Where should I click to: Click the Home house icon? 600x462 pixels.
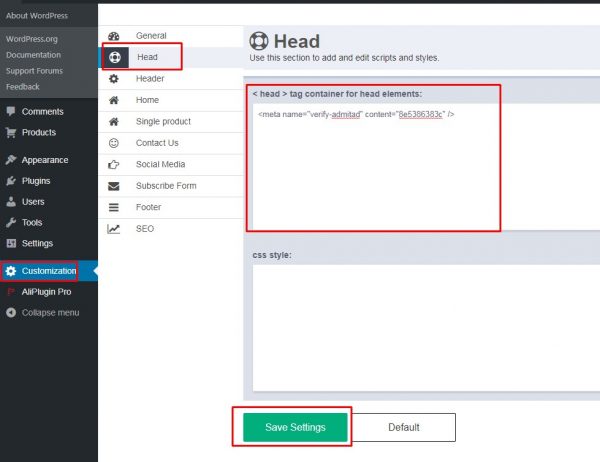click(x=114, y=100)
